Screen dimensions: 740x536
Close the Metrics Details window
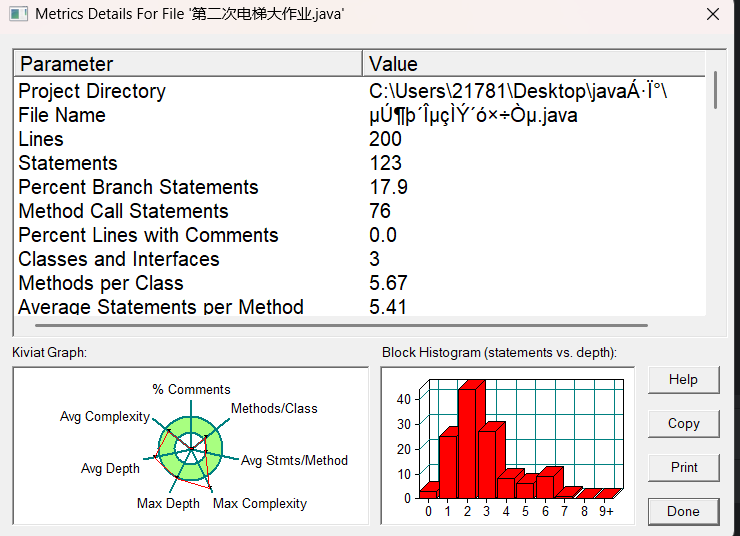coord(713,14)
